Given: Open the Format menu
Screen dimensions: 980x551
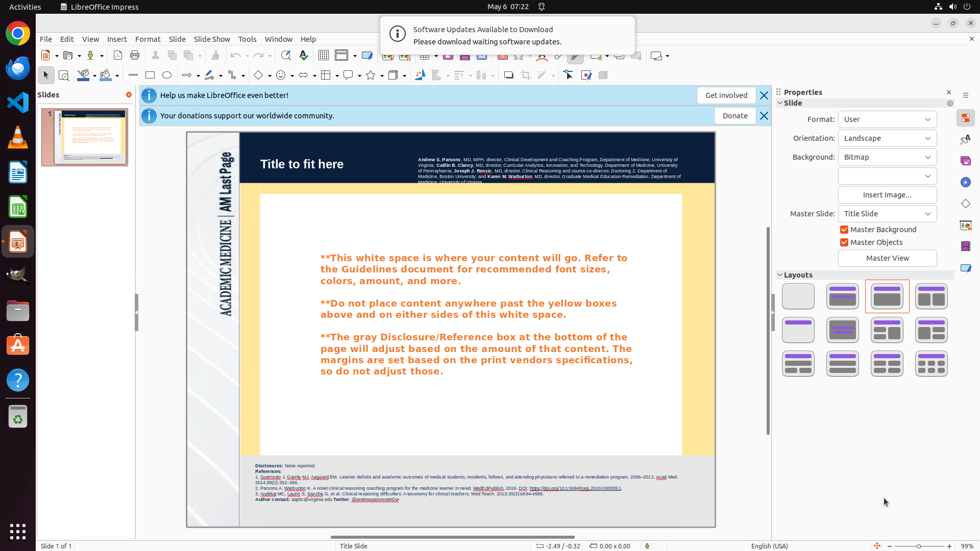Looking at the screenshot, I should (x=148, y=39).
